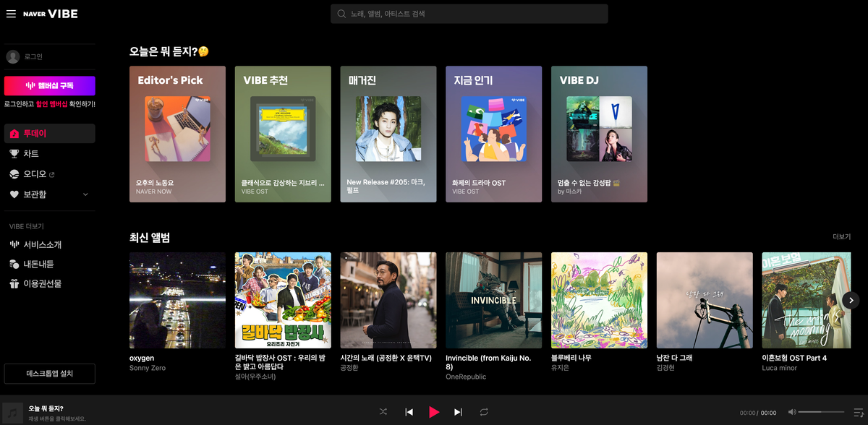Click the 보관함 heart icon
Viewport: 868px width, 425px height.
pos(14,194)
